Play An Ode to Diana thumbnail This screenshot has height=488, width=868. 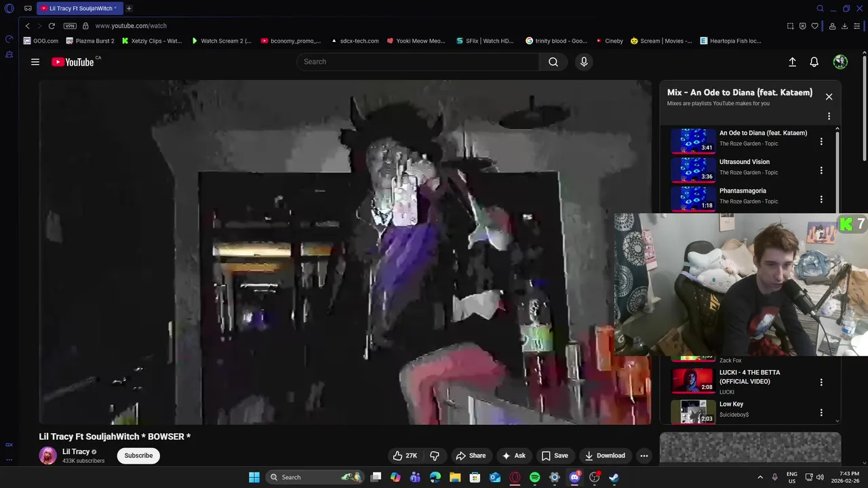coord(693,141)
